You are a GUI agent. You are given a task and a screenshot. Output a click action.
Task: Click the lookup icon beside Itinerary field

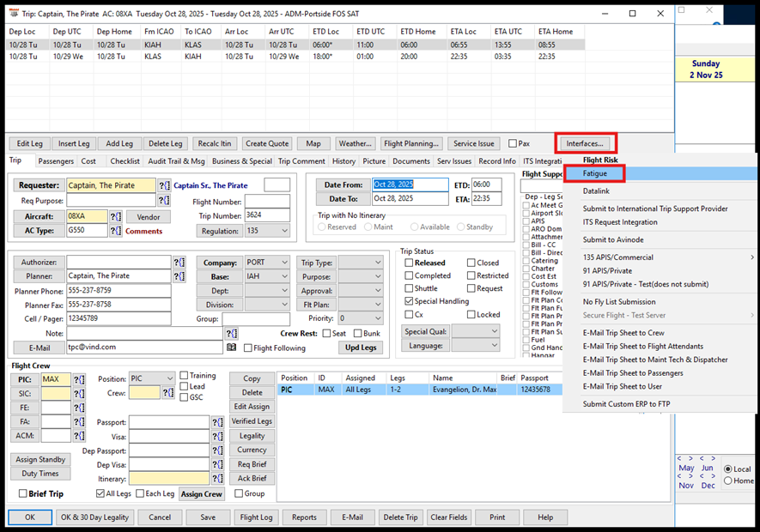(x=217, y=478)
